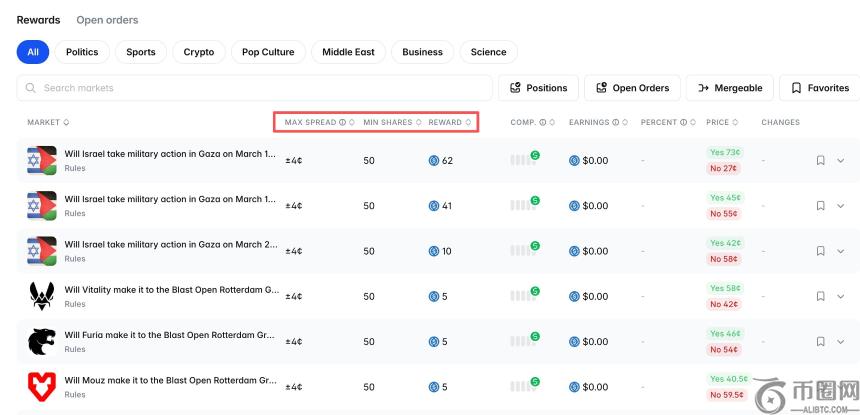Sort the table by REWARD column
The width and height of the screenshot is (860, 415).
click(446, 123)
